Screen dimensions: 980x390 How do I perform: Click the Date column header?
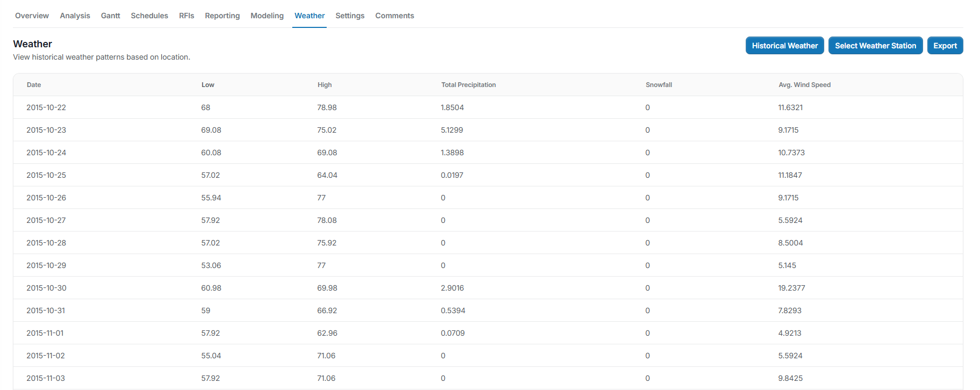(x=34, y=85)
